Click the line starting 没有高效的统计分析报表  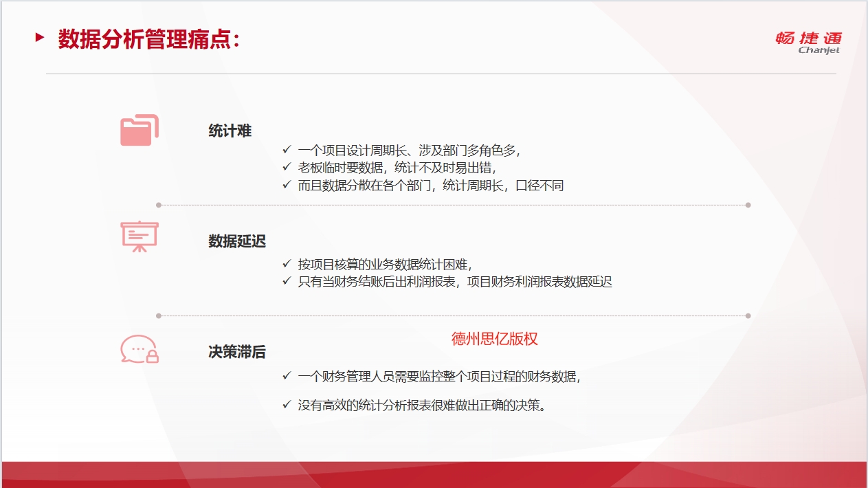click(422, 405)
